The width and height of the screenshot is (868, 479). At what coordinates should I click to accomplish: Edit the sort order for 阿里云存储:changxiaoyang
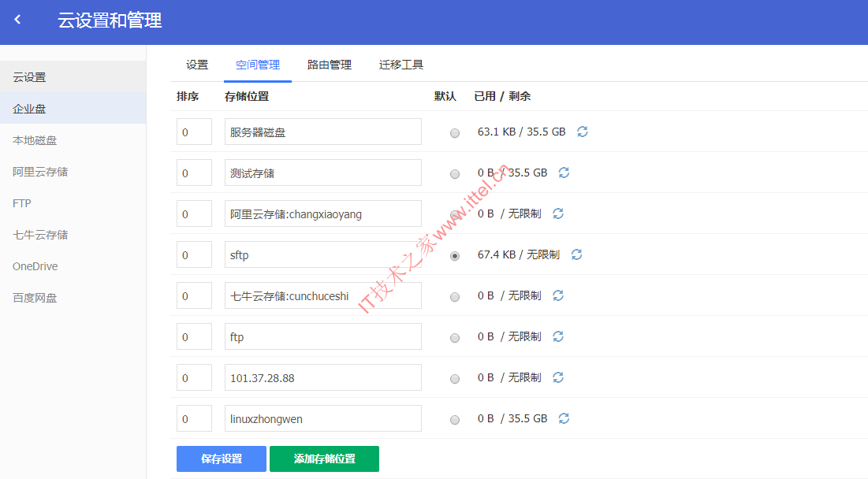coord(194,214)
